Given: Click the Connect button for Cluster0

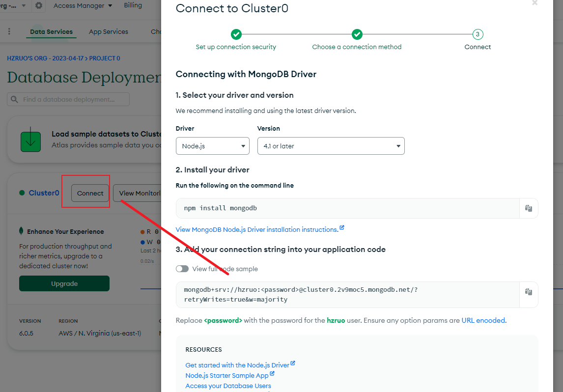Looking at the screenshot, I should 90,193.
